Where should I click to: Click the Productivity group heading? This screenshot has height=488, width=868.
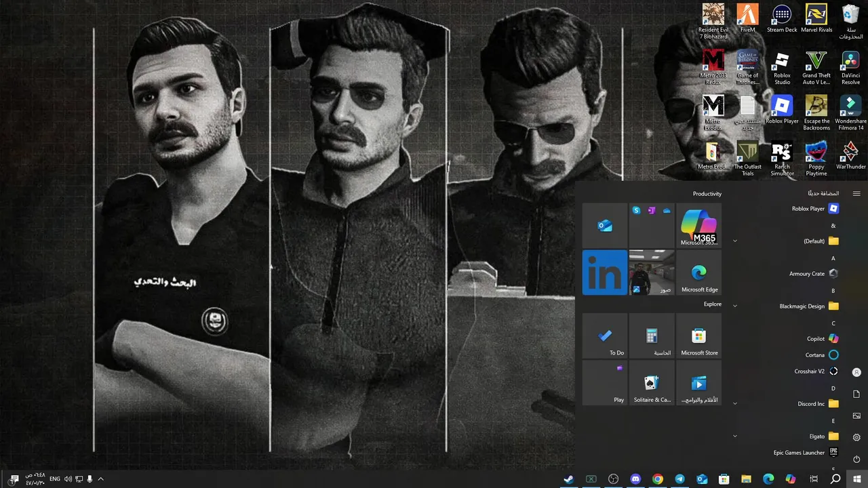click(x=707, y=194)
